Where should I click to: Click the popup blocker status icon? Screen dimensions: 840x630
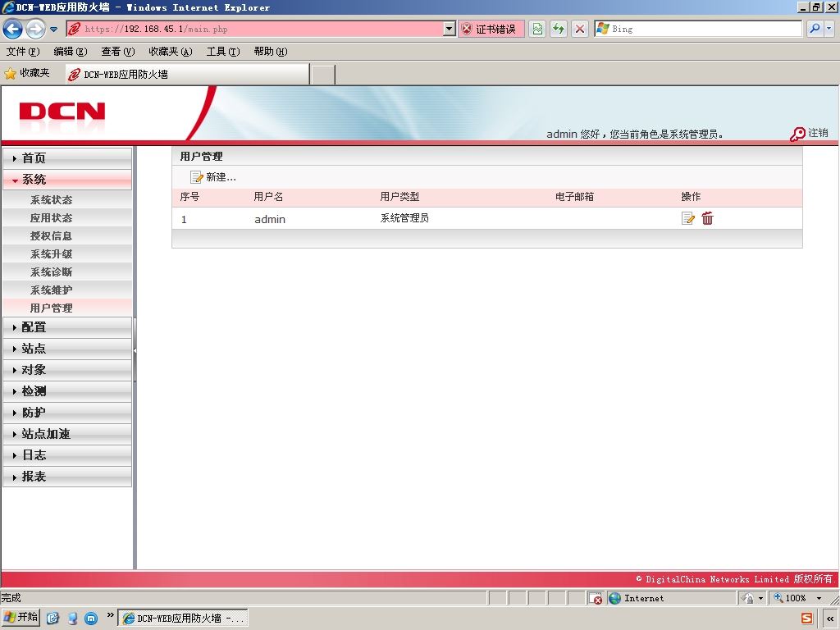click(596, 598)
